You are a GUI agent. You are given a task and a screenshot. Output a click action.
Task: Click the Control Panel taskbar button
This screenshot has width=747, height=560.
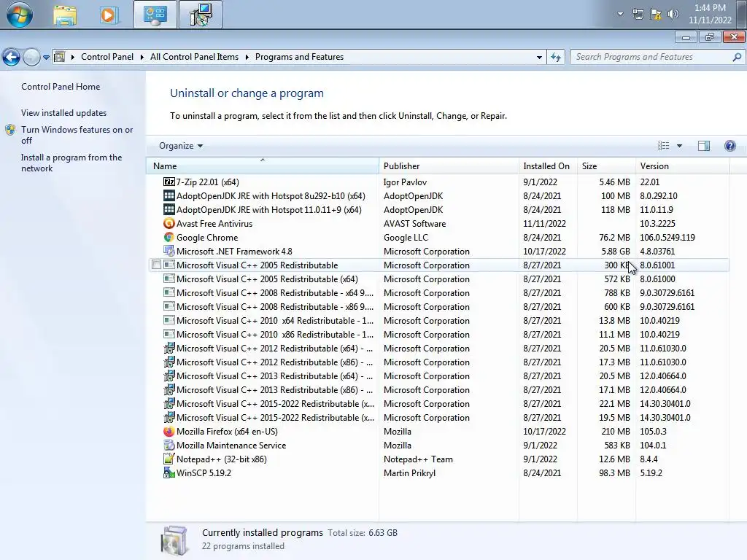tap(155, 15)
